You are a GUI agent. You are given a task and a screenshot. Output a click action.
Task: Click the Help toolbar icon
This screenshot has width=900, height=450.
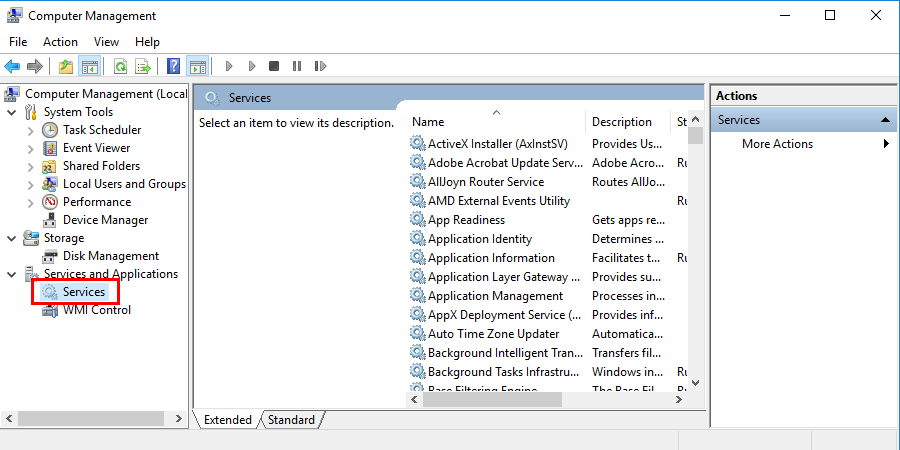tap(174, 67)
